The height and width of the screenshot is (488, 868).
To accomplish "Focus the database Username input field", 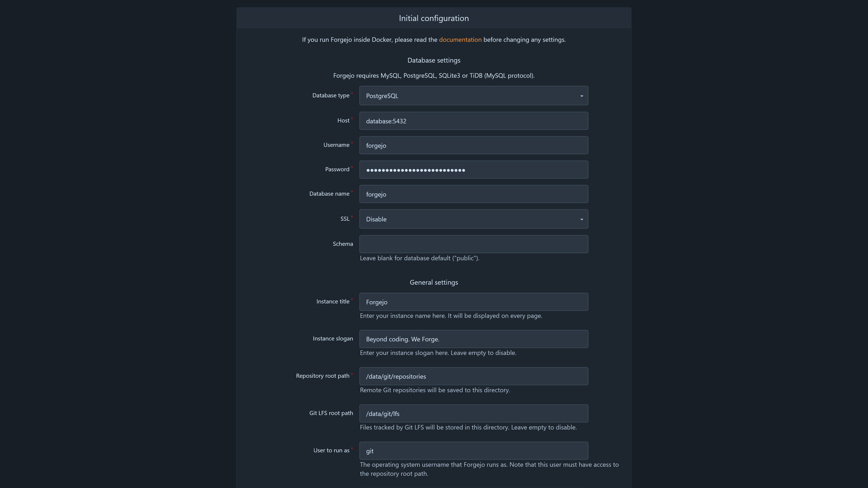I will pyautogui.click(x=473, y=145).
